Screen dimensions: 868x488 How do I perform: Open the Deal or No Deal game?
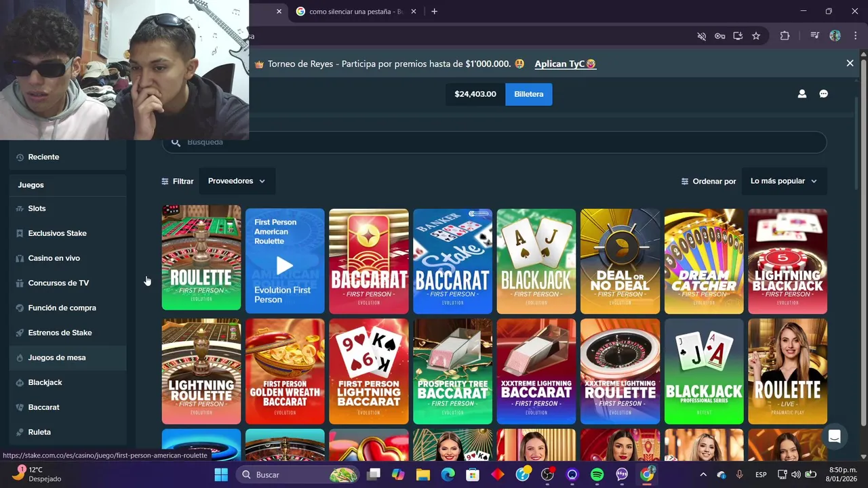[620, 261]
